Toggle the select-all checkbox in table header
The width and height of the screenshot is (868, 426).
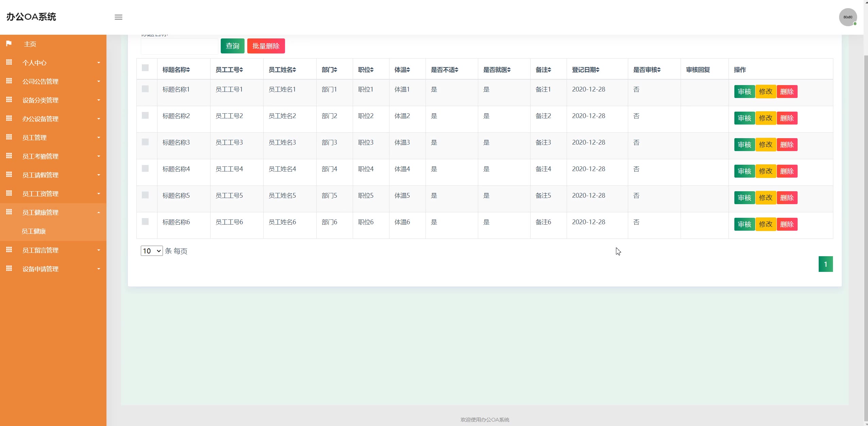click(145, 68)
